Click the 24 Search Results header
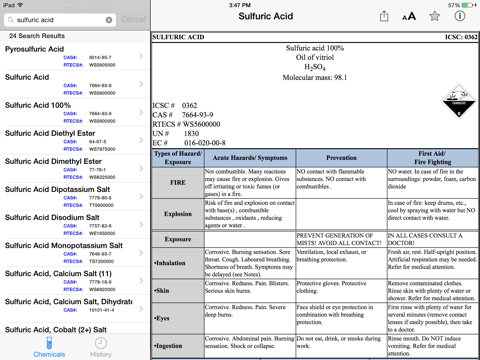This screenshot has height=360, width=480. tap(37, 36)
